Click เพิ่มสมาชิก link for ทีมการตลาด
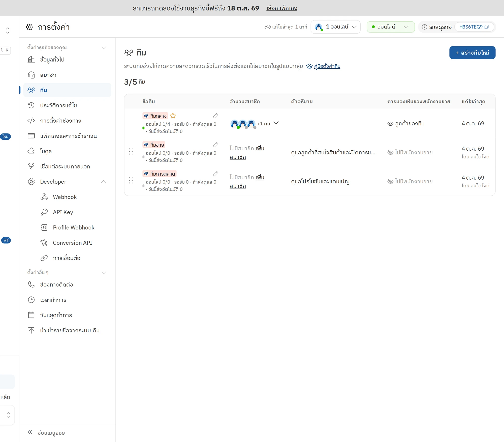This screenshot has width=504, height=442. point(247,182)
